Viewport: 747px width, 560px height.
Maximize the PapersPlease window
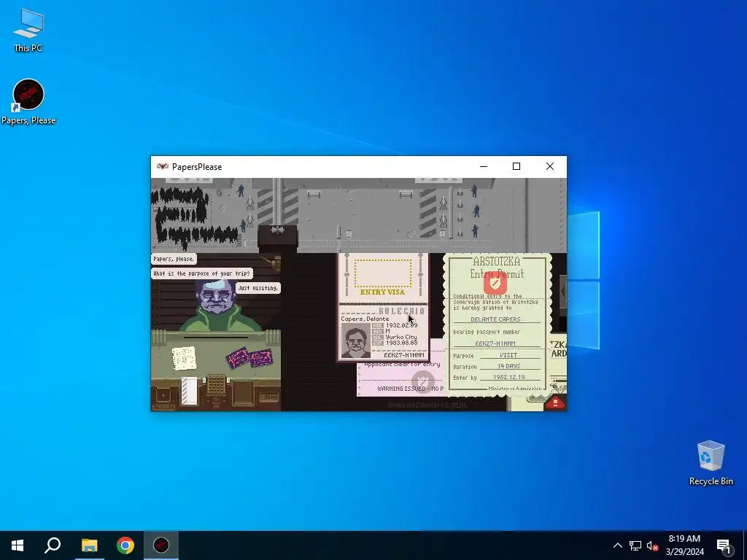point(516,166)
